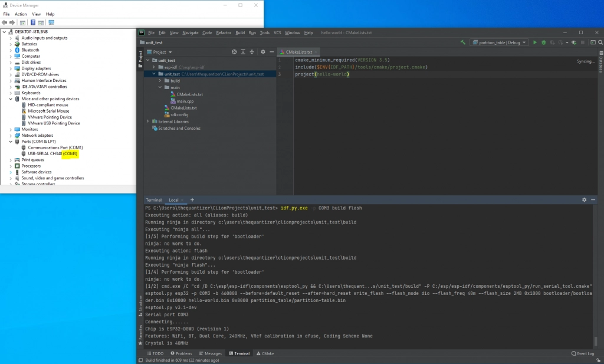
Task: Click the Debug bug icon in toolbar
Action: click(544, 42)
